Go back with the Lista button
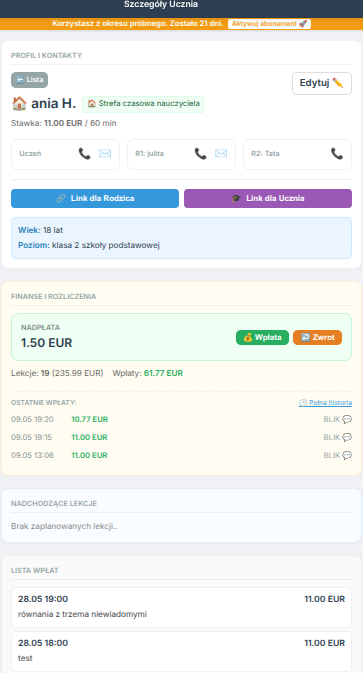This screenshot has width=363, height=673. [x=29, y=80]
